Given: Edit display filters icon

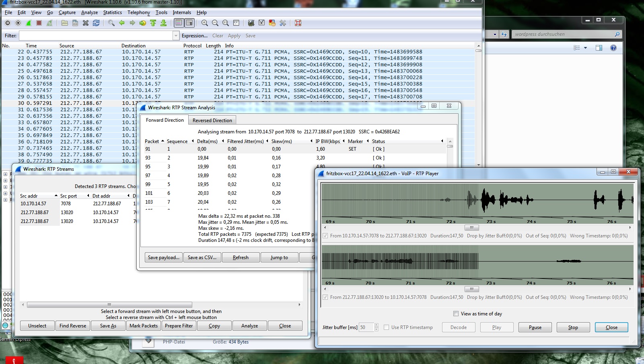Looking at the screenshot, I should coord(262,23).
